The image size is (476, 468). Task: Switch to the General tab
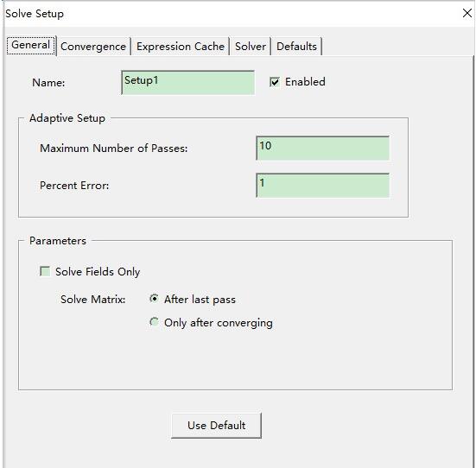tap(30, 45)
